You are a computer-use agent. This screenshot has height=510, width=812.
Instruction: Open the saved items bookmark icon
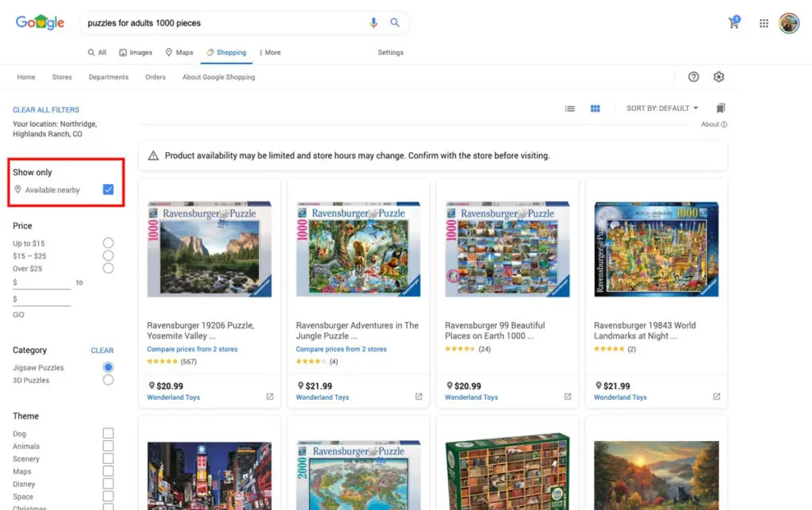720,108
